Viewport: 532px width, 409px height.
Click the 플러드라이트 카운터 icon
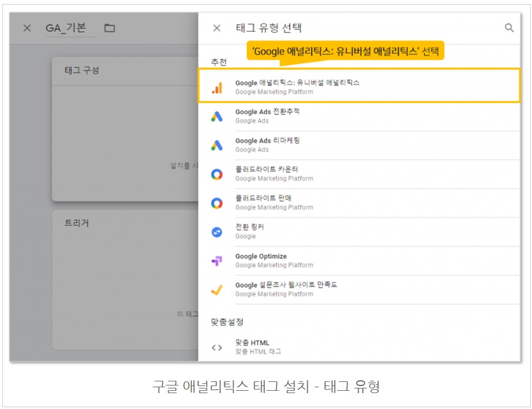tap(217, 174)
